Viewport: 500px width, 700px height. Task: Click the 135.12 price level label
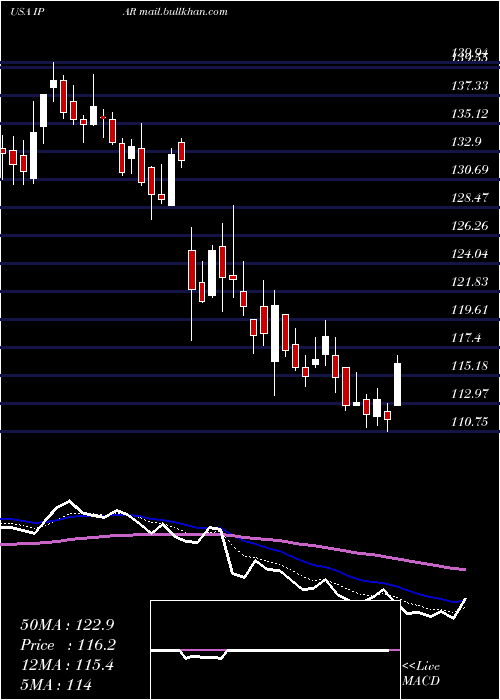469,114
